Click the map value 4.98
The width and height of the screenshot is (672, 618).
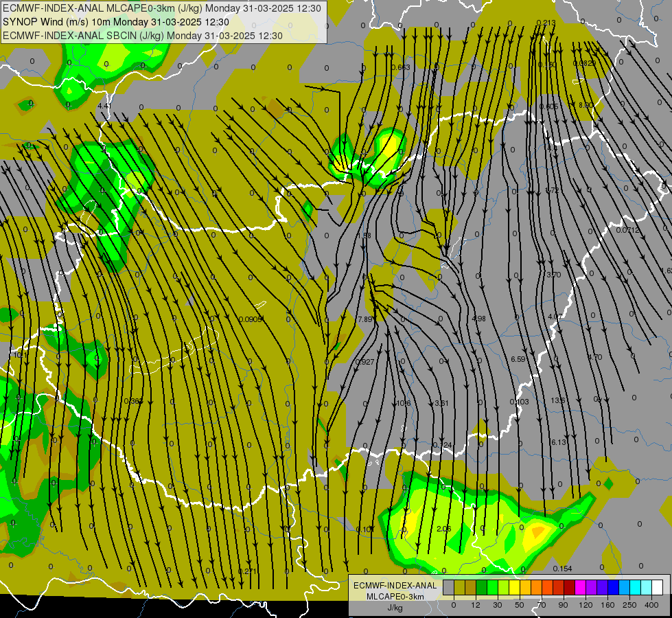[x=478, y=318]
